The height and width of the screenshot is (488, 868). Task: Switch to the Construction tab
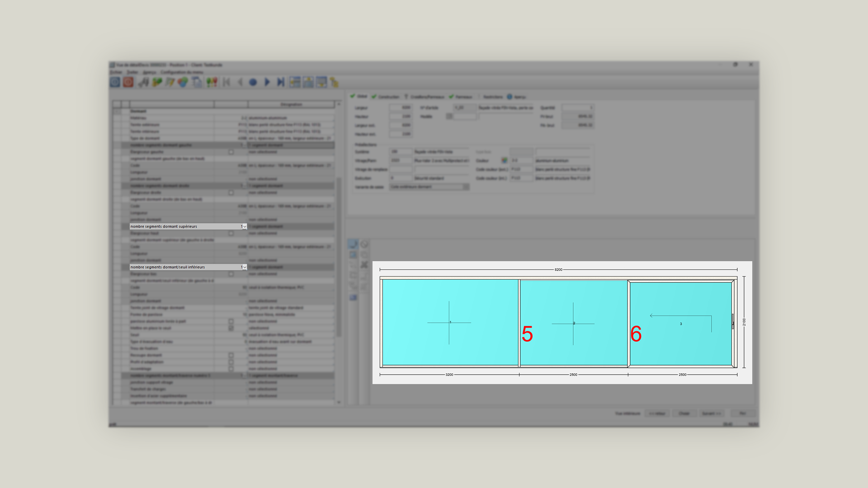pyautogui.click(x=386, y=97)
